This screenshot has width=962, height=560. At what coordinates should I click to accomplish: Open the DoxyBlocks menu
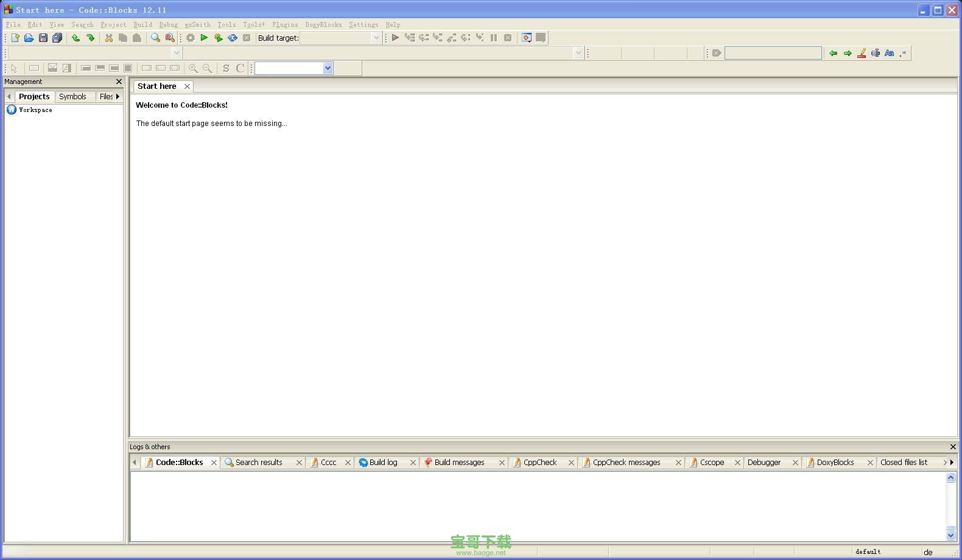pyautogui.click(x=323, y=24)
